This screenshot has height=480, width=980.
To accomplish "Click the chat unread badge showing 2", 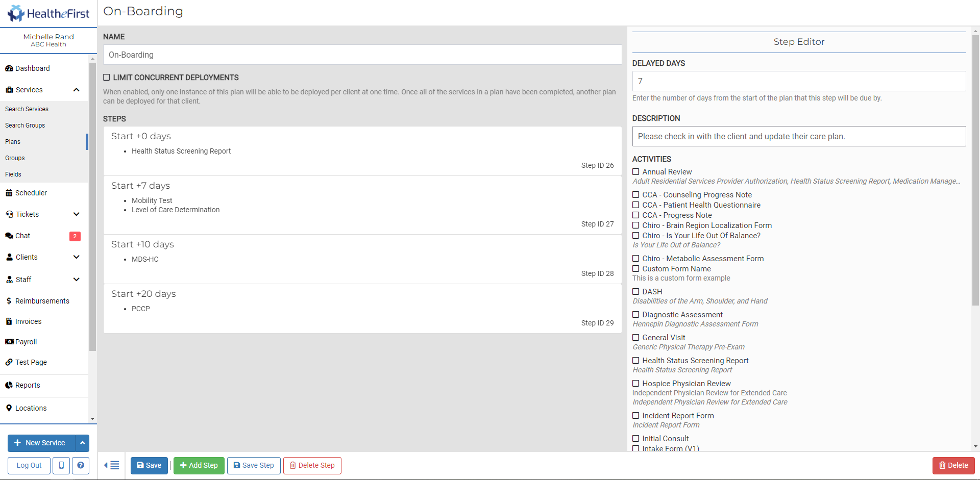I will tap(75, 236).
